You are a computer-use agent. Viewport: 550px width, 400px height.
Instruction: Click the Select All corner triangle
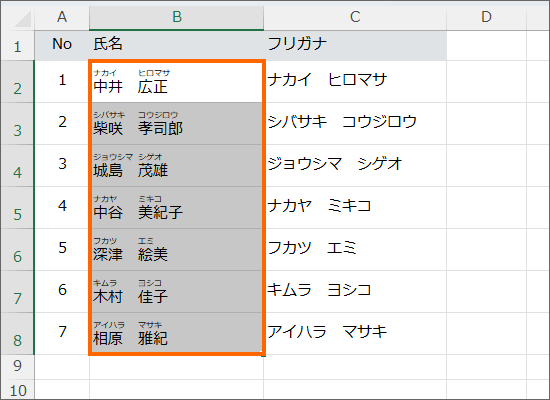[x=23, y=19]
